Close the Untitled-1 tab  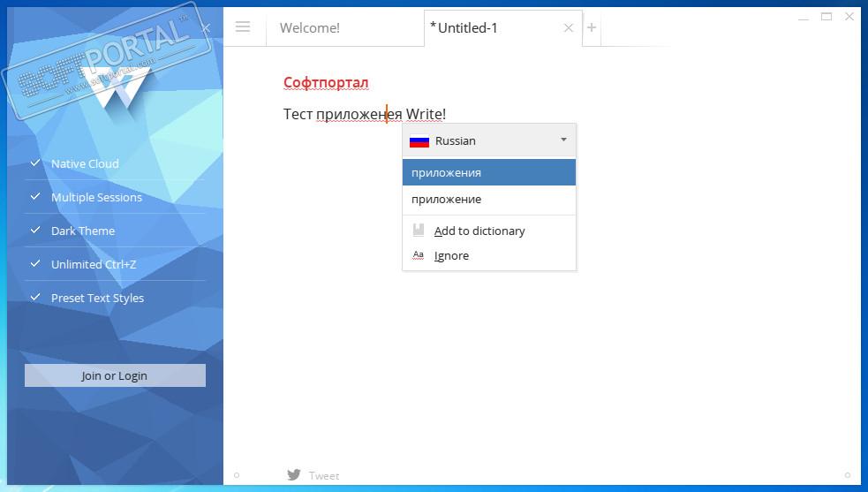(x=569, y=28)
